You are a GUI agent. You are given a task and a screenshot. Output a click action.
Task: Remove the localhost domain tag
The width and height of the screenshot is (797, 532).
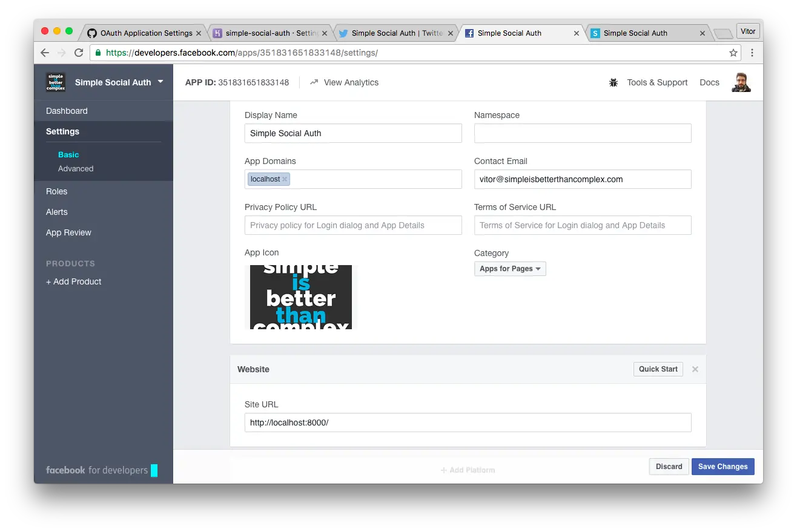[x=285, y=179]
